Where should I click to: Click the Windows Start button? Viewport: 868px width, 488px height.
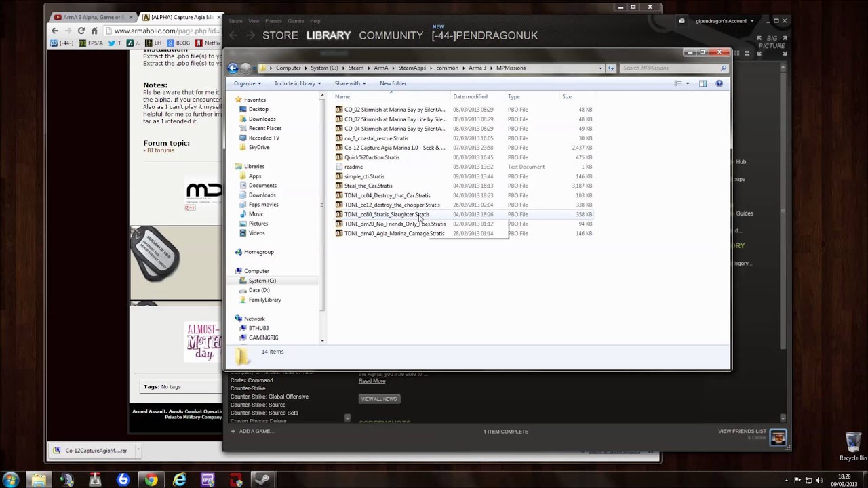[x=10, y=480]
